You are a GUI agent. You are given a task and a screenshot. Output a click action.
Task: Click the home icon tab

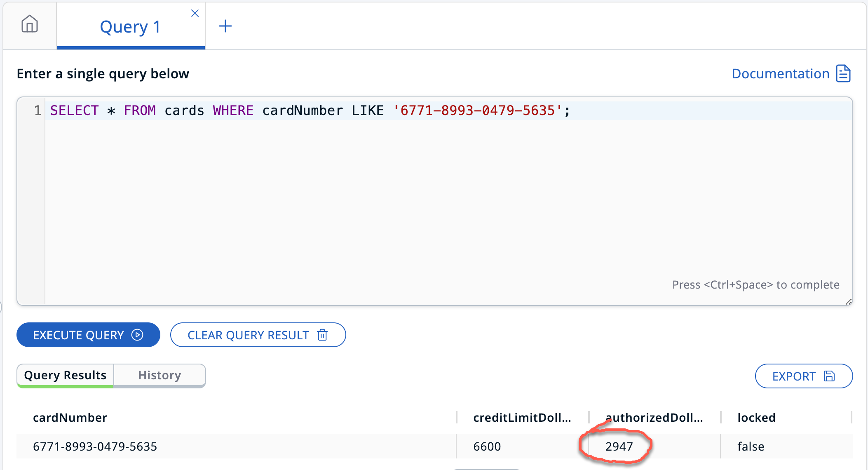point(30,24)
